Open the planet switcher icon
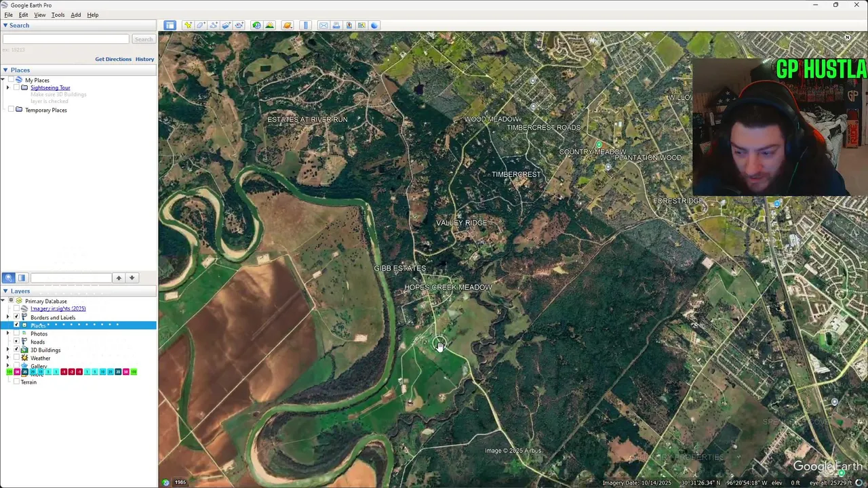This screenshot has width=868, height=488. pos(288,25)
